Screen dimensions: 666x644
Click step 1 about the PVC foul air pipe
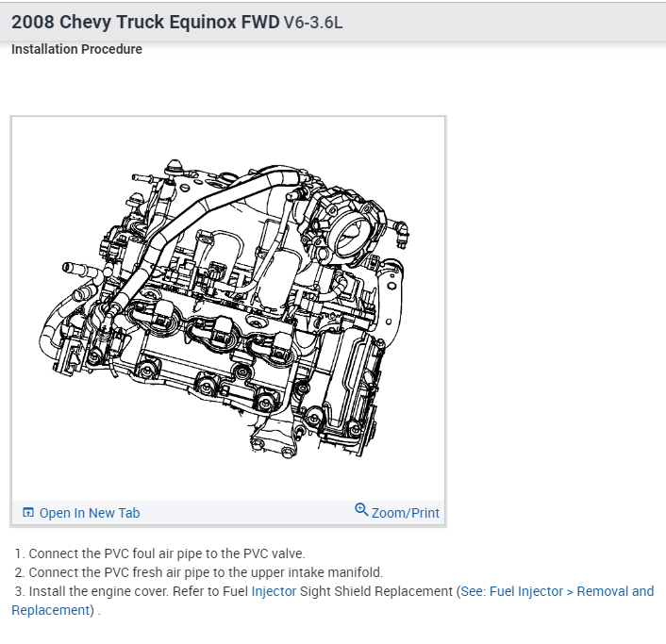[160, 553]
